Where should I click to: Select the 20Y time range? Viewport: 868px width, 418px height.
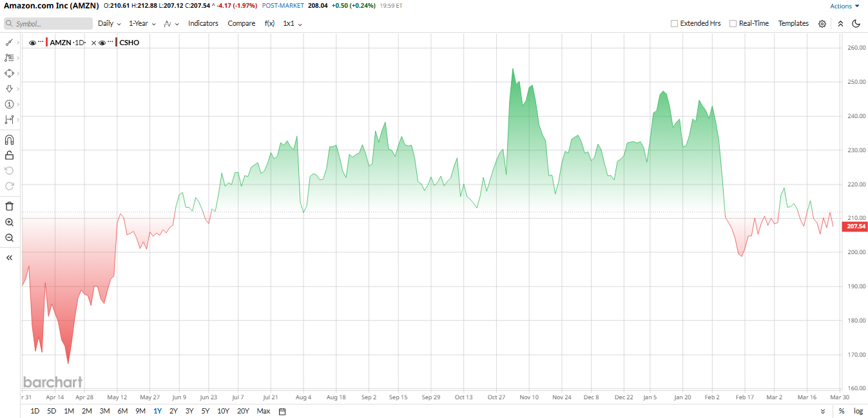[243, 411]
